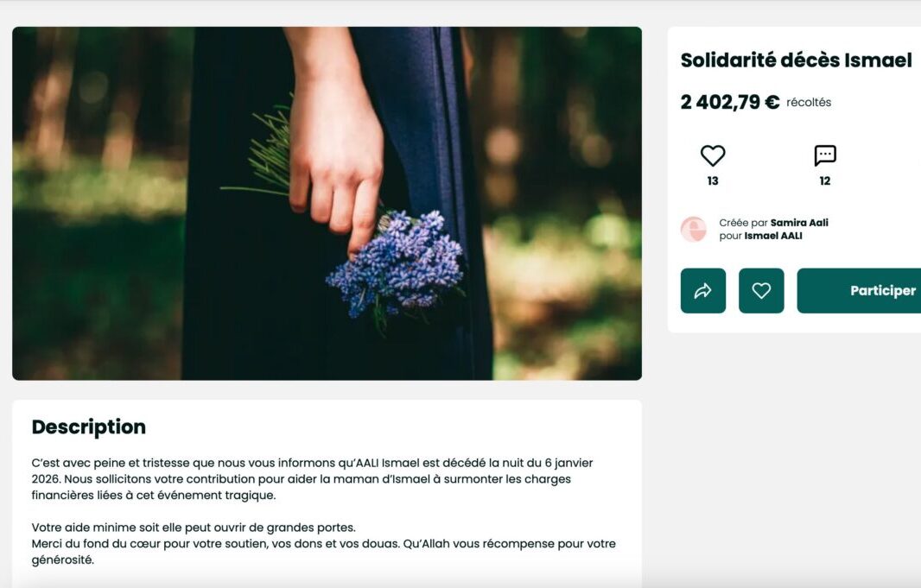921x588 pixels.
Task: Share the fundraiser with the arrow button
Action: click(x=703, y=291)
